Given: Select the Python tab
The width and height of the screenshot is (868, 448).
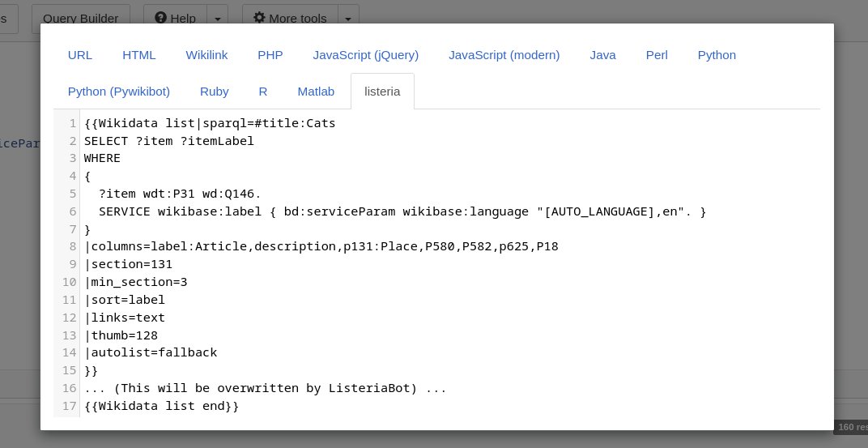Looking at the screenshot, I should (x=717, y=55).
